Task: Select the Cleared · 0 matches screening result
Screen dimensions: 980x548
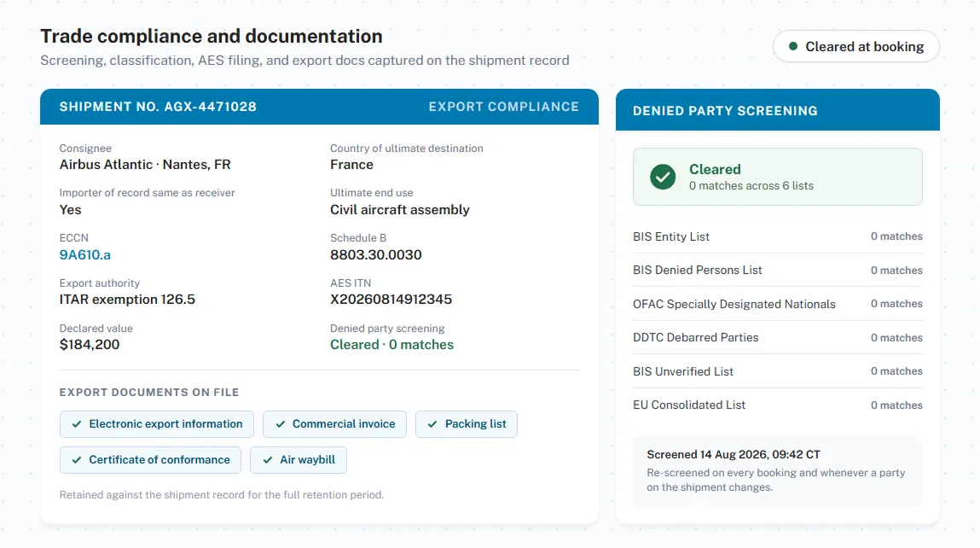Action: [391, 345]
